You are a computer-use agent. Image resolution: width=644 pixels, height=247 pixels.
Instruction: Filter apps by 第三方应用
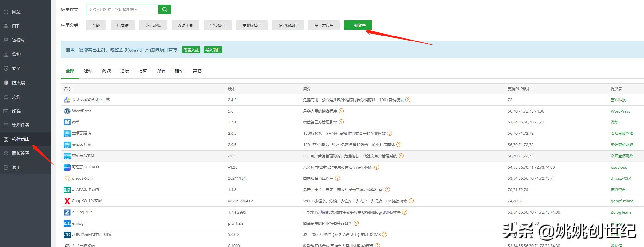324,25
